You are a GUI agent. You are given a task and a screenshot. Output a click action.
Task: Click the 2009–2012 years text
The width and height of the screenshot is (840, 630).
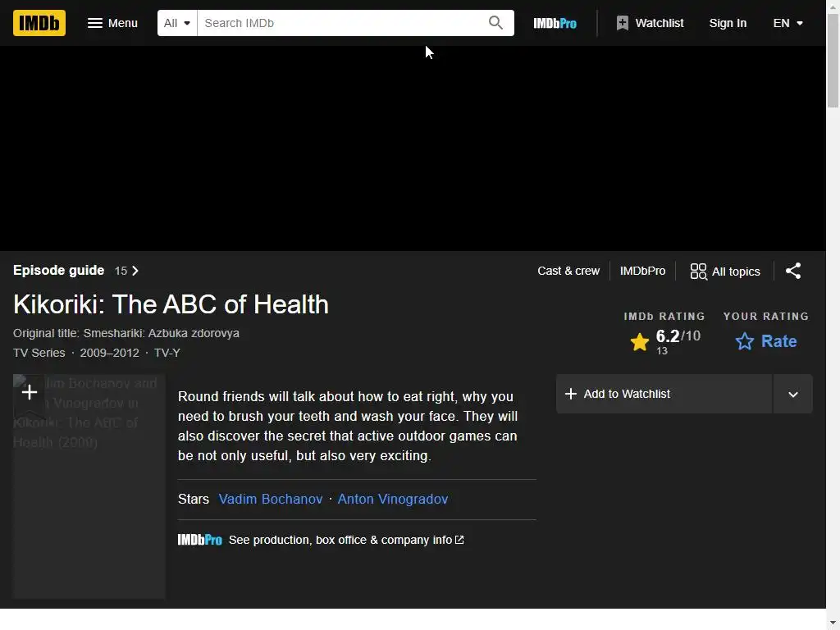tap(109, 353)
